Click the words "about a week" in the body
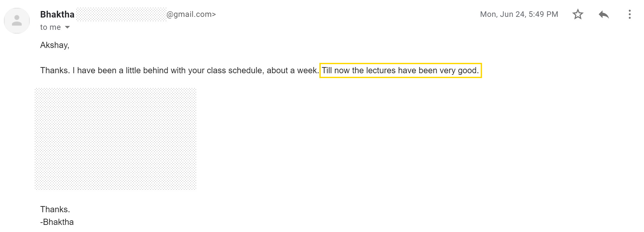Image resolution: width=644 pixels, height=232 pixels. point(293,70)
